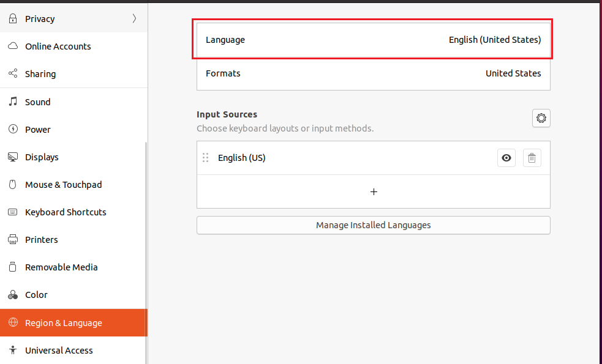This screenshot has width=602, height=364.
Task: Click the Online Accounts cloud icon
Action: (x=12, y=46)
